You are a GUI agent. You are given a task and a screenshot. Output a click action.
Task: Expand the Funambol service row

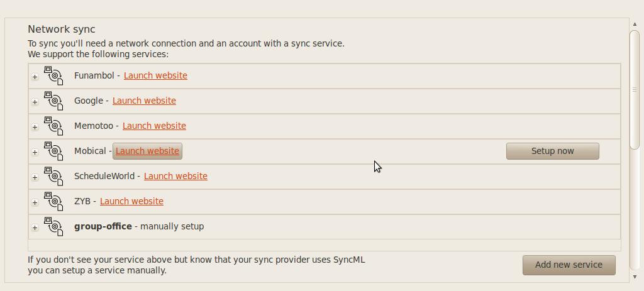(x=35, y=77)
